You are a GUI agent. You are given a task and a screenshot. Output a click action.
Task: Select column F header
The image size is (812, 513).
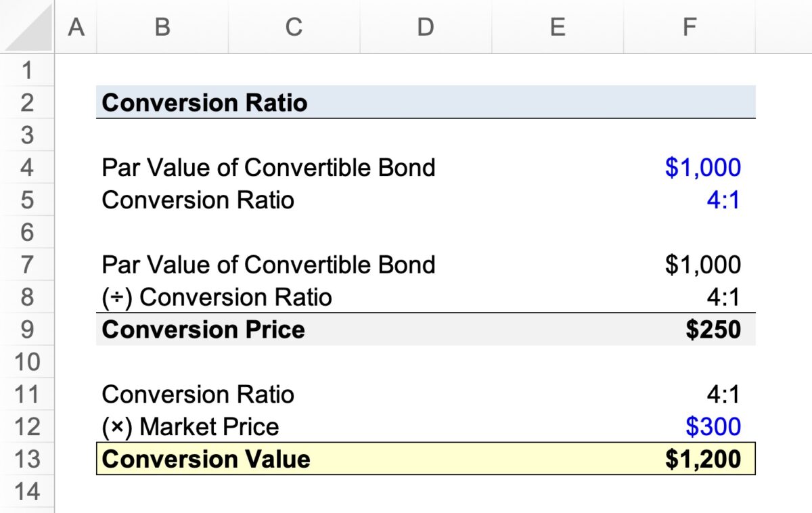coord(688,27)
